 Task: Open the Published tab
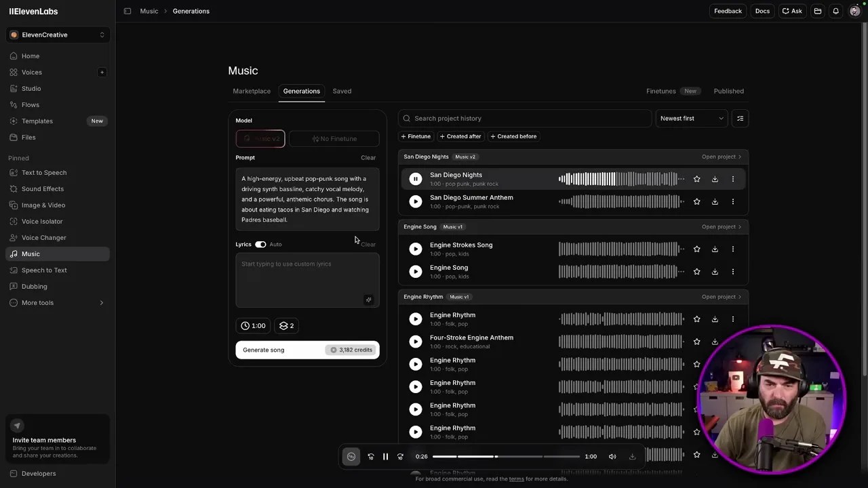point(728,91)
